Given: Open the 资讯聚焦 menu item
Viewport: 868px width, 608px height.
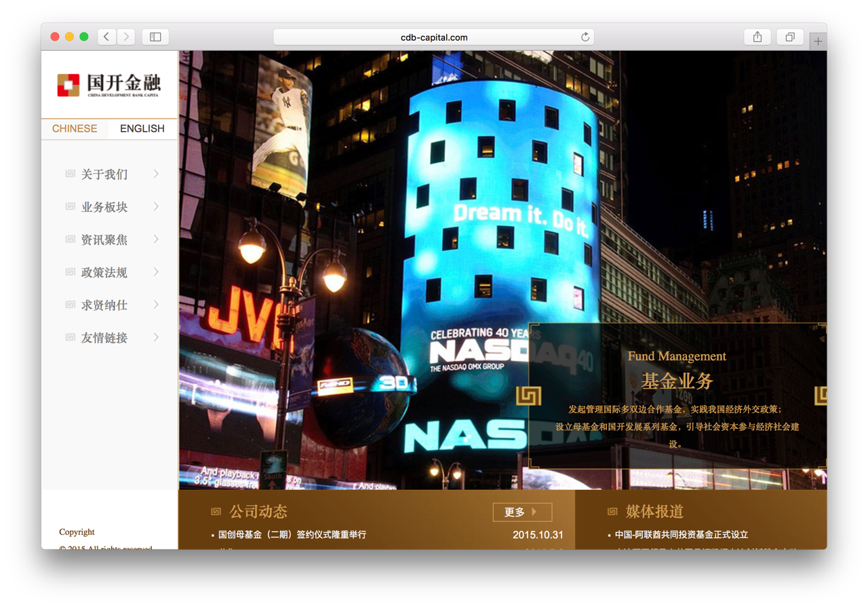Looking at the screenshot, I should click(x=104, y=240).
